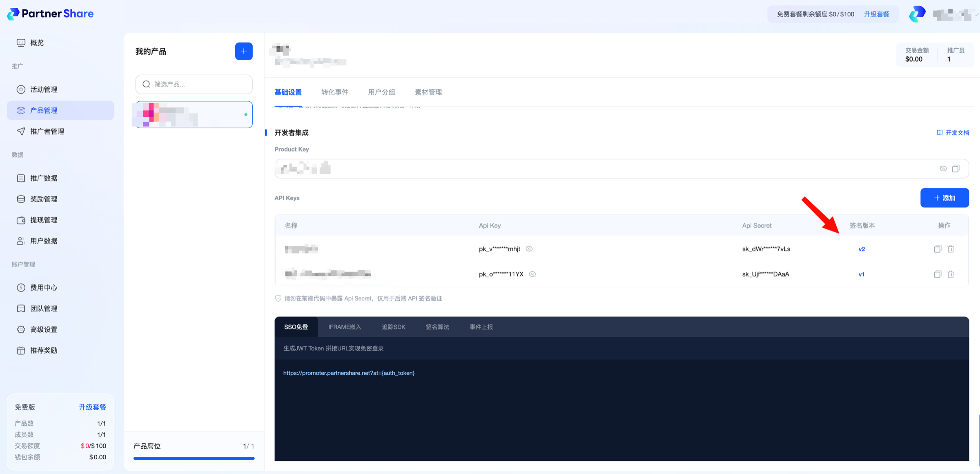Copy the sk_Ujf******DAaA row credentials
Image resolution: width=980 pixels, height=474 pixels.
pos(938,274)
